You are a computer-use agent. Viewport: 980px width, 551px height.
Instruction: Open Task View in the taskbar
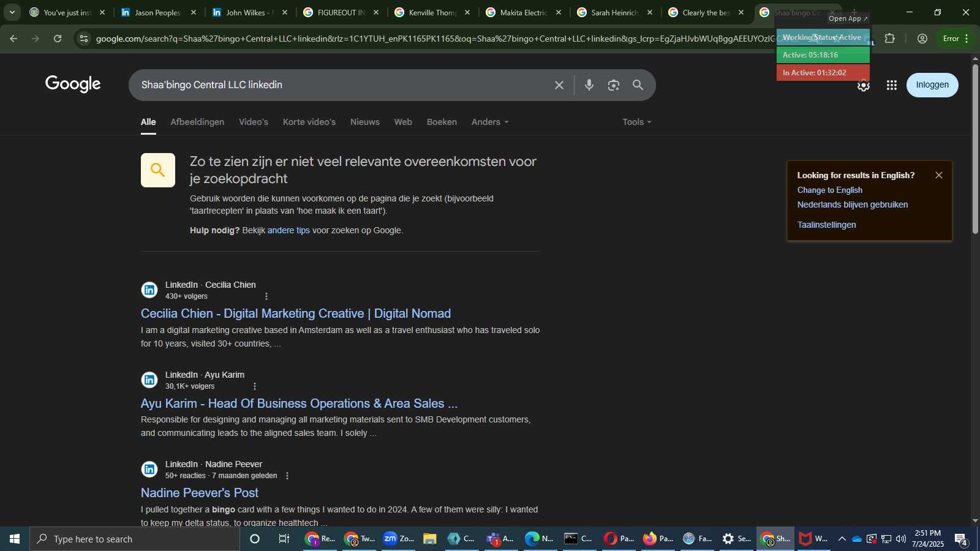284,539
